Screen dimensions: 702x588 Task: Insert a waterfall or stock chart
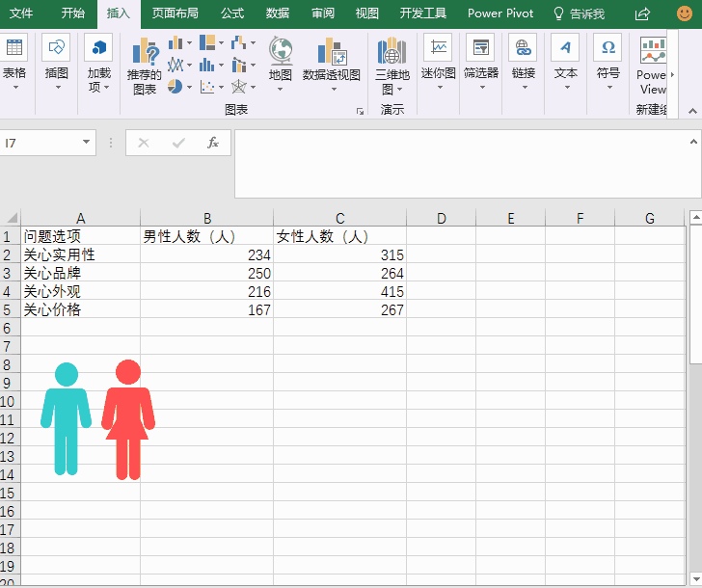tap(238, 43)
